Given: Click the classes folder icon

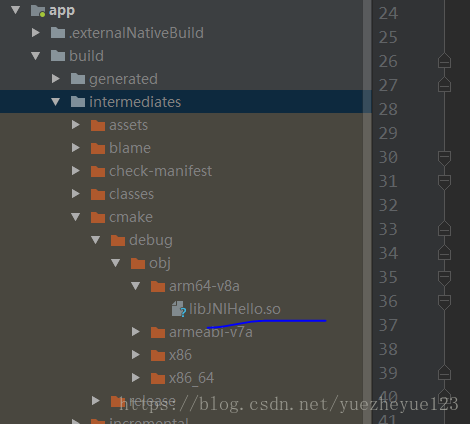Looking at the screenshot, I should pos(98,194).
